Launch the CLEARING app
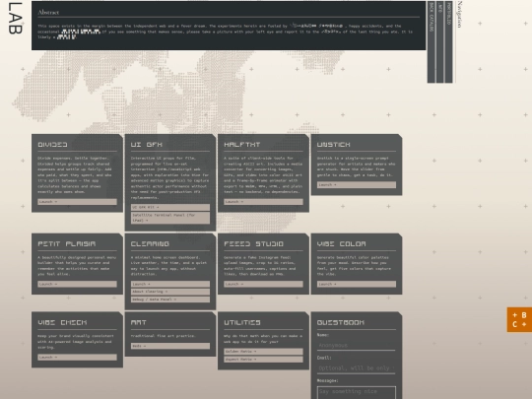 (170, 284)
